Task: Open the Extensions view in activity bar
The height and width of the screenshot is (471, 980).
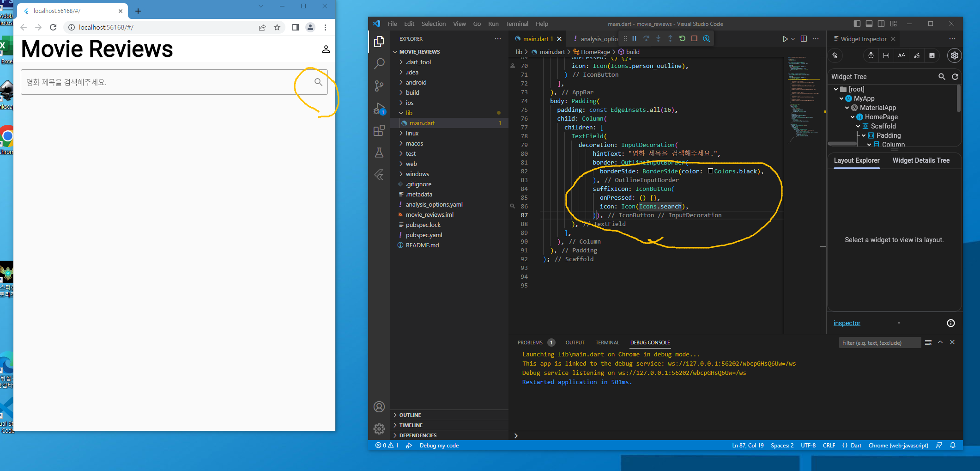Action: coord(379,130)
